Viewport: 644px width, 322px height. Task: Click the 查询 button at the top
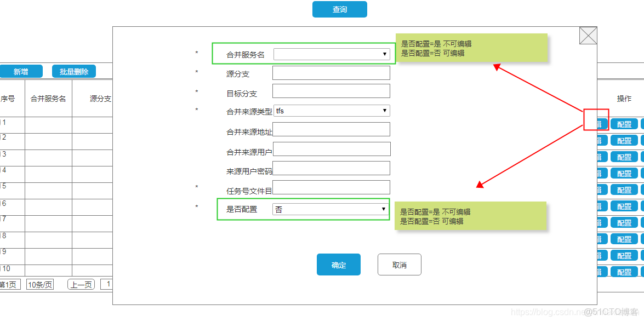pos(339,9)
